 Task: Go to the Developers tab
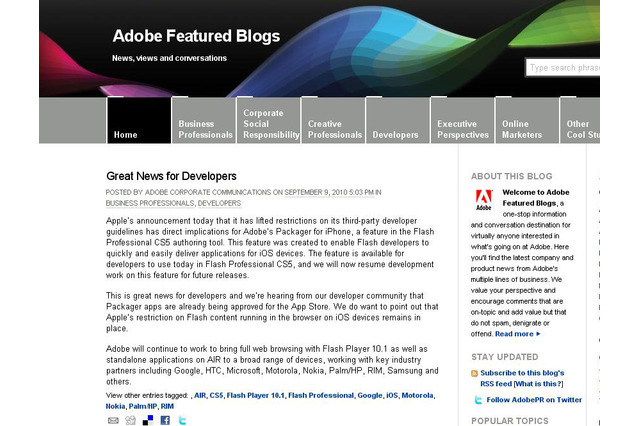pyautogui.click(x=398, y=120)
